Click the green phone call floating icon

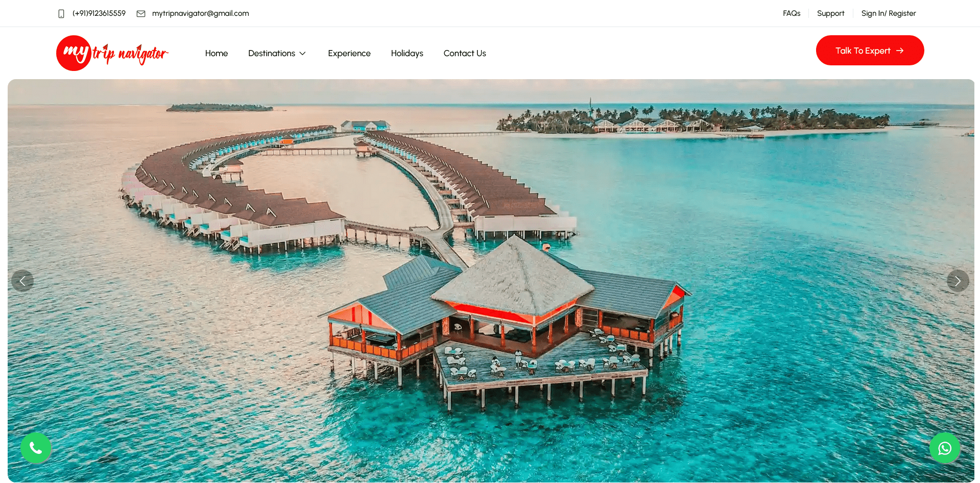[36, 448]
